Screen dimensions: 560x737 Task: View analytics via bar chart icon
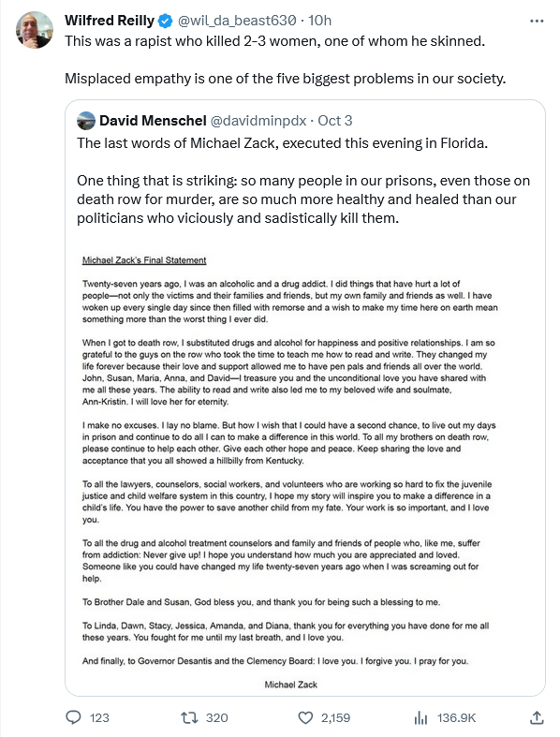420,717
